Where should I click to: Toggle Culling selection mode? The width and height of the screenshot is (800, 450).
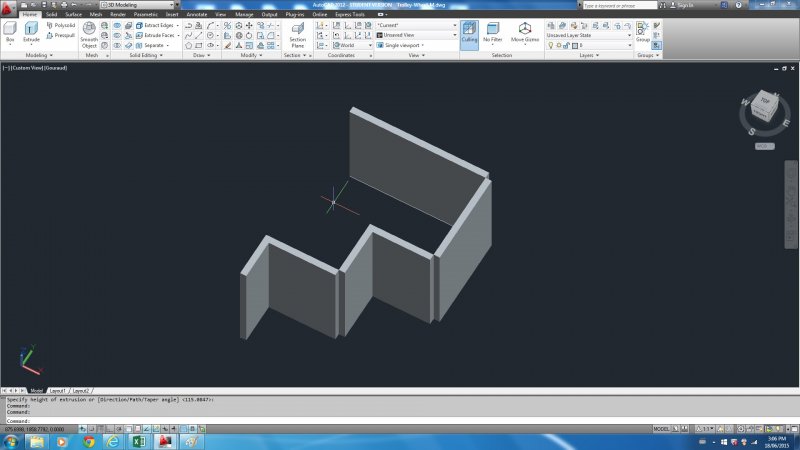pyautogui.click(x=469, y=35)
